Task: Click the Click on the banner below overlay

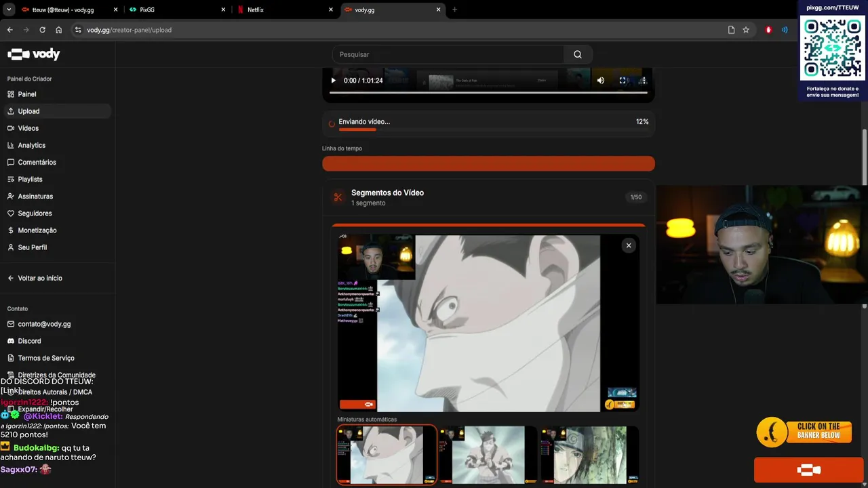Action: pos(804,432)
